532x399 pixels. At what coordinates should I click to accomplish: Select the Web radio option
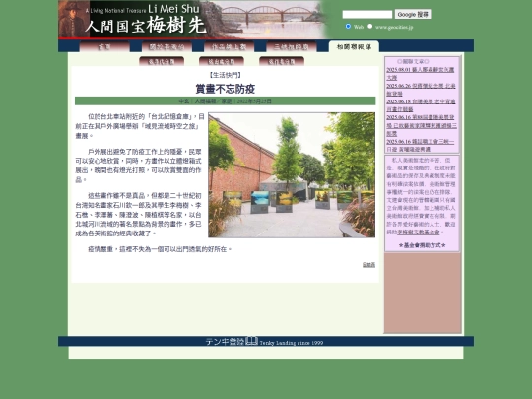(x=348, y=27)
